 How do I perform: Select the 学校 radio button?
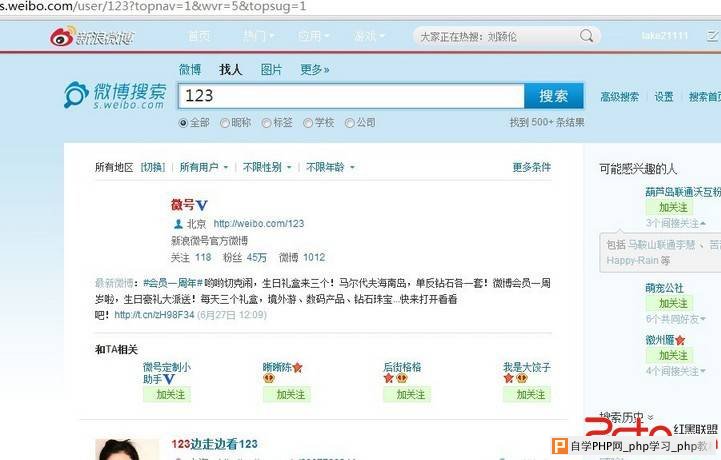coord(308,123)
